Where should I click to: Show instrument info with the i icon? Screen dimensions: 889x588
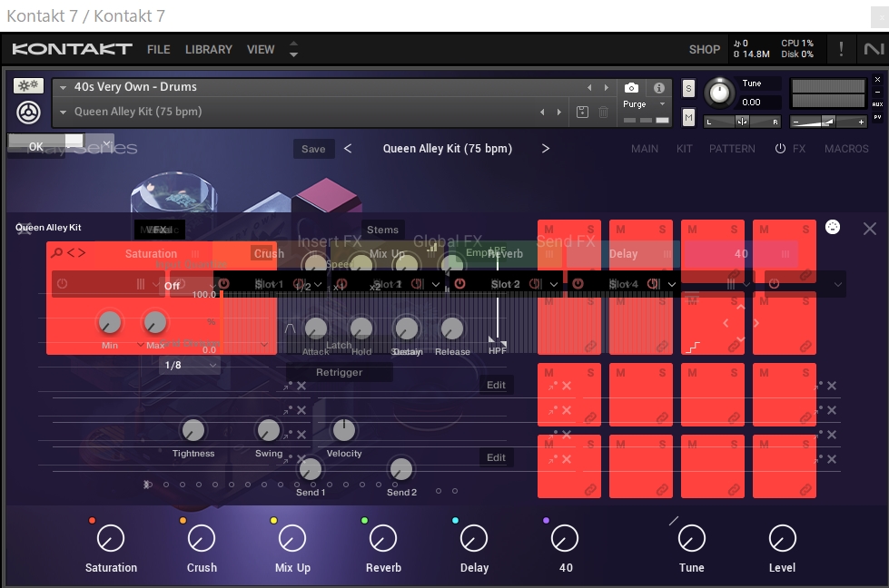(x=659, y=88)
